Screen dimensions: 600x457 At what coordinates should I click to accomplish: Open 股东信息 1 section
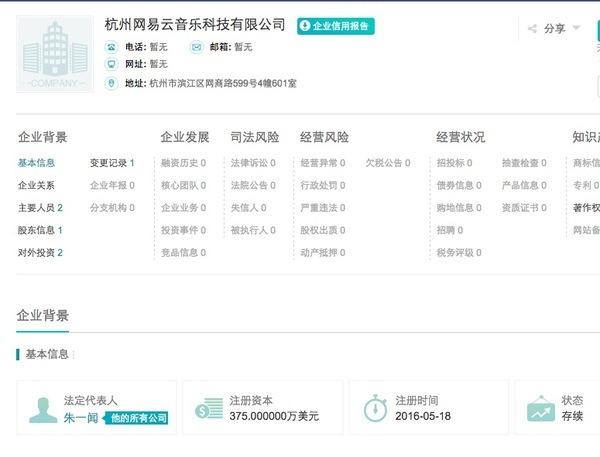point(40,230)
